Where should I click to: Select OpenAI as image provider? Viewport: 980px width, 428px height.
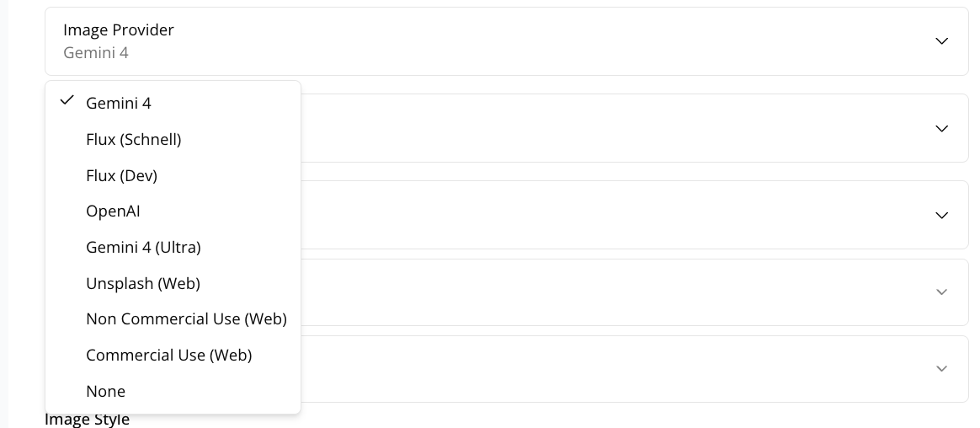(113, 211)
